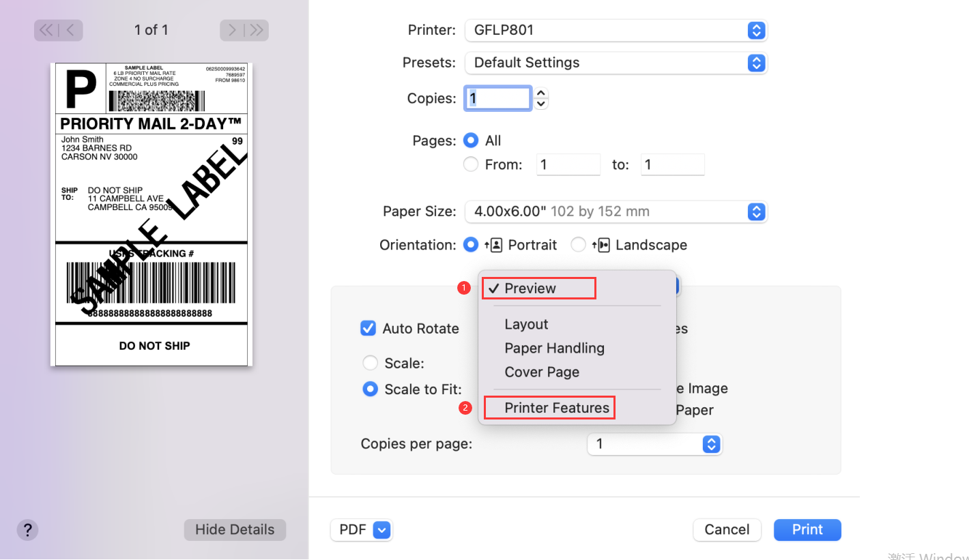Uncheck the Auto Rotate checkbox
969x560 pixels.
[368, 328]
